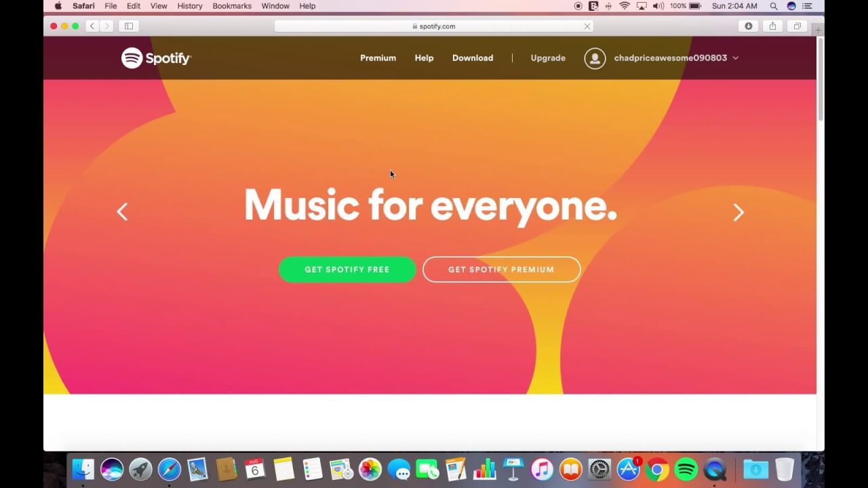Open the Window menu
The width and height of the screenshot is (868, 488).
tap(275, 6)
